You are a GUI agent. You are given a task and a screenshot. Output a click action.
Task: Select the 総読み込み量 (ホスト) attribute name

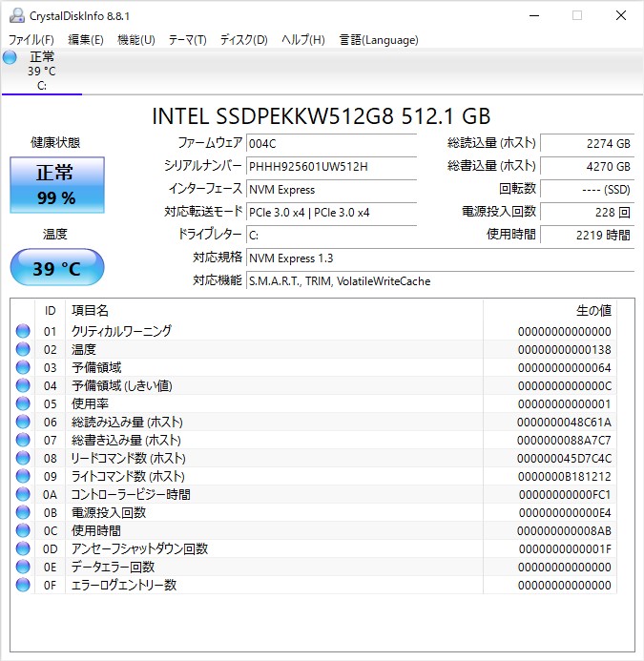coord(127,422)
